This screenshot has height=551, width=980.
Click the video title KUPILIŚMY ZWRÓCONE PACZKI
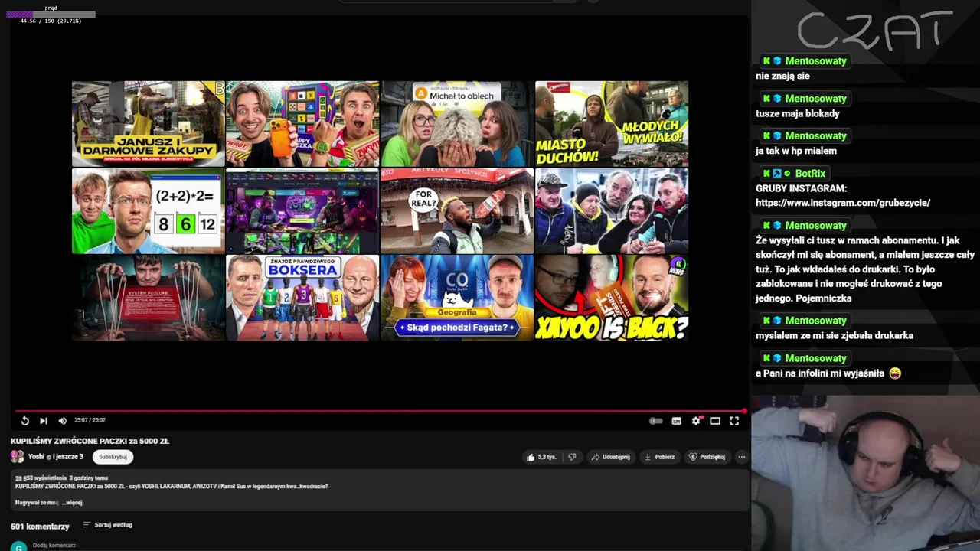pyautogui.click(x=90, y=441)
